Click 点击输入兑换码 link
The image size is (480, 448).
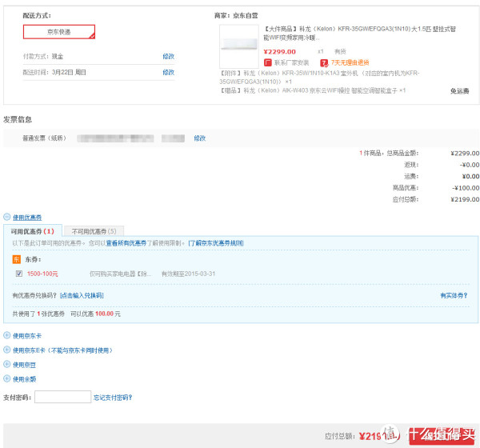(x=82, y=295)
